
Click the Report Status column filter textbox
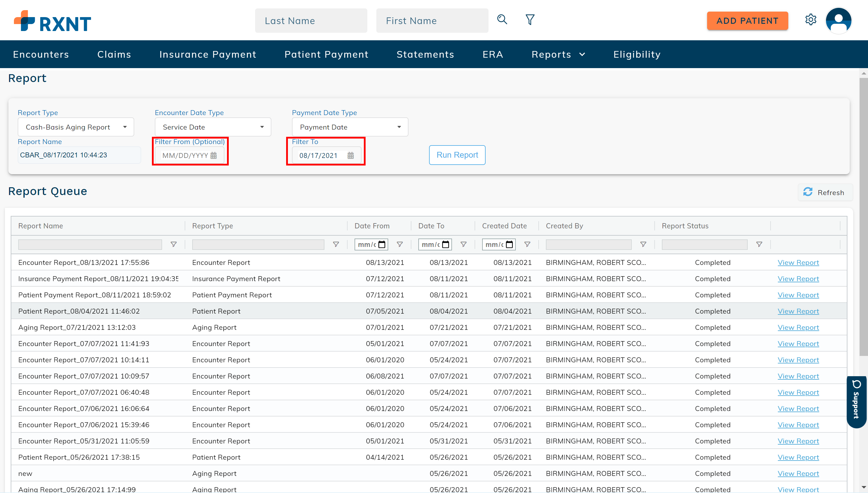(704, 244)
